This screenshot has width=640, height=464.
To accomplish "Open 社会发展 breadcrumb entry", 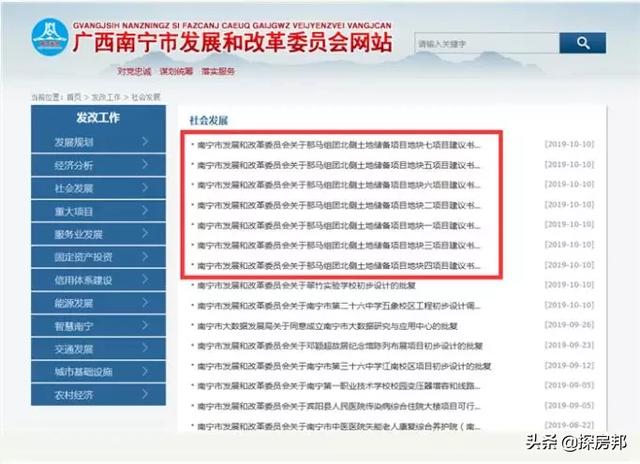I will [x=146, y=97].
